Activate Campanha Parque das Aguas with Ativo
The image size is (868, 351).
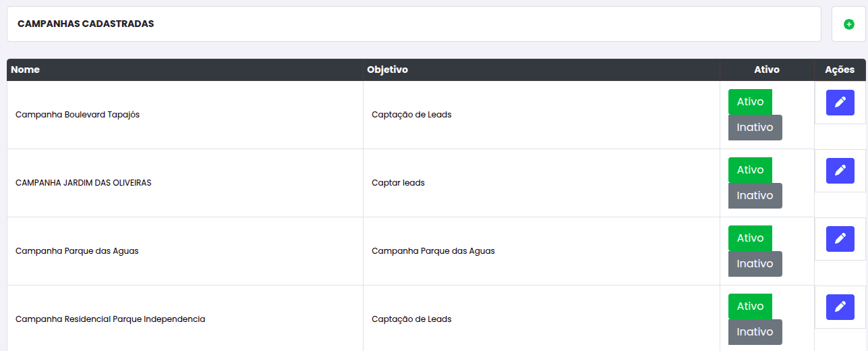tap(750, 238)
